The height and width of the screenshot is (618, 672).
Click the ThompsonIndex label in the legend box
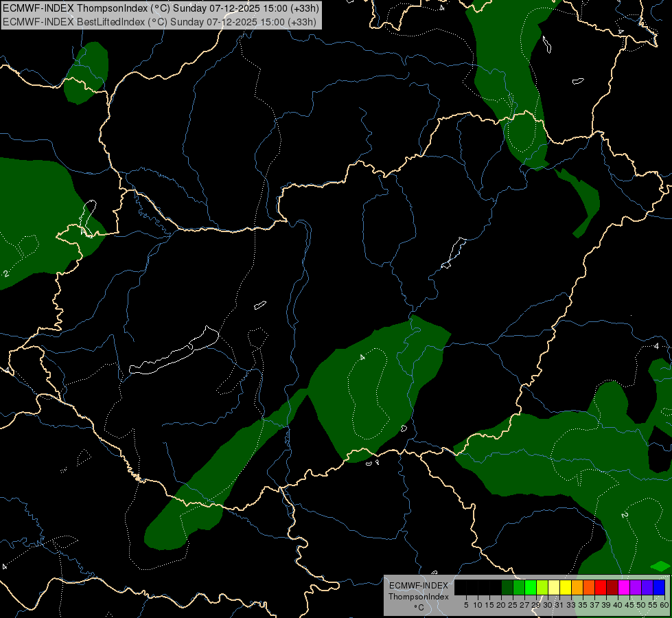point(419,597)
